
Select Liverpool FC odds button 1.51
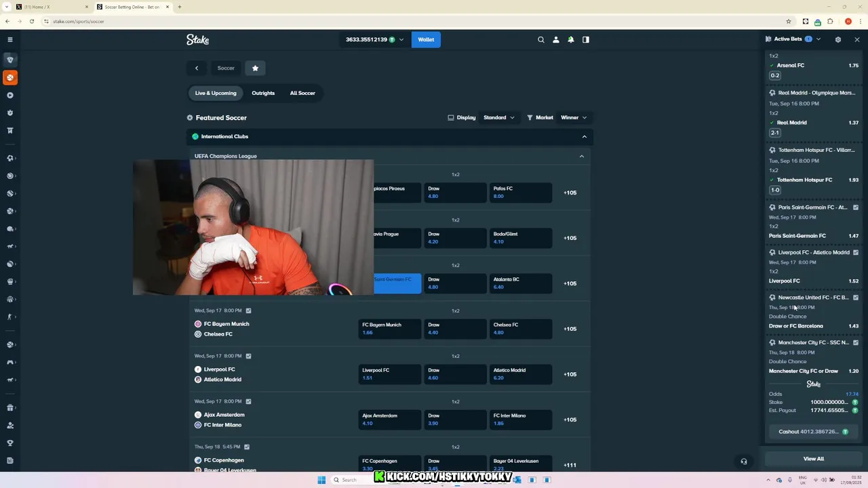pyautogui.click(x=389, y=374)
